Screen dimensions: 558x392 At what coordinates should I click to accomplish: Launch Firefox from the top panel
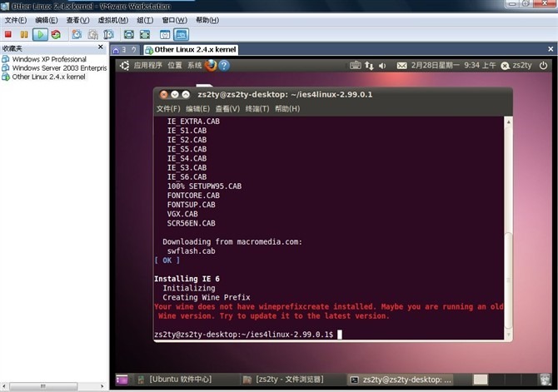tap(211, 66)
